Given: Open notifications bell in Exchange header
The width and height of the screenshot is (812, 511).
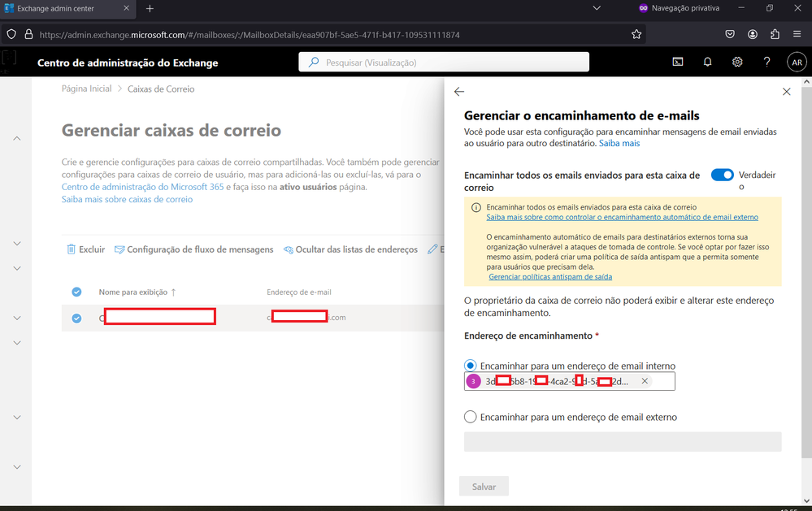Looking at the screenshot, I should coord(707,62).
